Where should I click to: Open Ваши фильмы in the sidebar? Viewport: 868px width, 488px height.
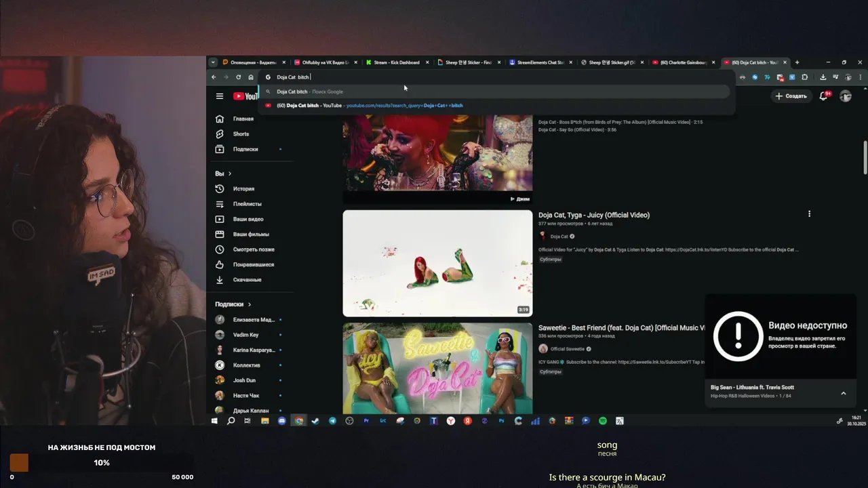[250, 235]
